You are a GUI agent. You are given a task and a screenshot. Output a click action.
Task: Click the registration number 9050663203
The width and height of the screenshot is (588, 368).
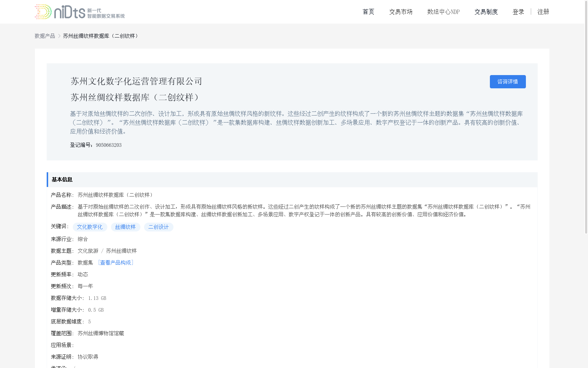pos(109,145)
